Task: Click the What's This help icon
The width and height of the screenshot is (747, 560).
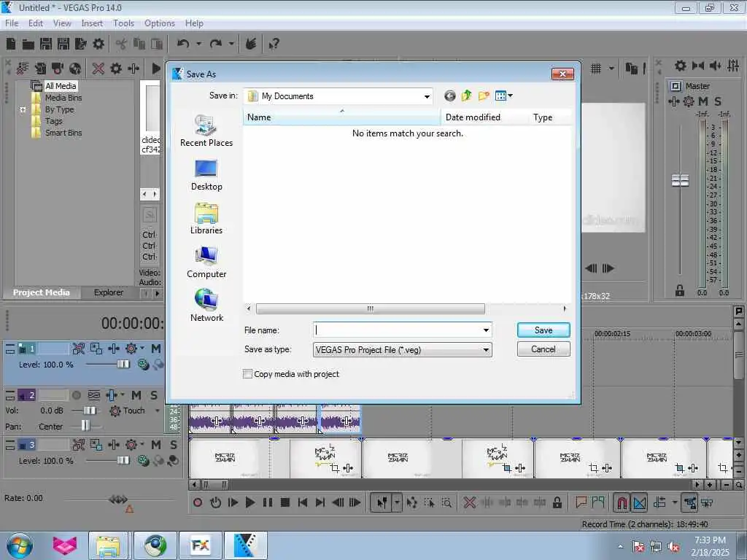Action: tap(274, 44)
